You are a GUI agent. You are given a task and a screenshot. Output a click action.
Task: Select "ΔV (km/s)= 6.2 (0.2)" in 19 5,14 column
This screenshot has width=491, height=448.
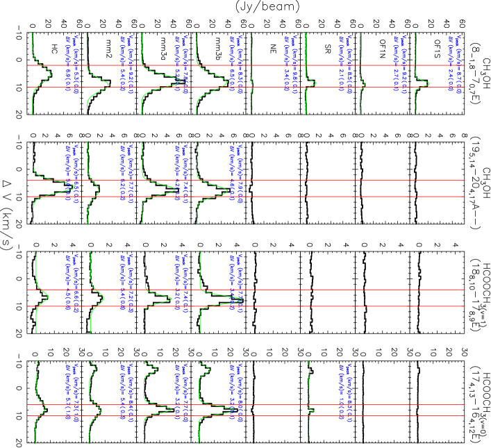tap(123, 173)
